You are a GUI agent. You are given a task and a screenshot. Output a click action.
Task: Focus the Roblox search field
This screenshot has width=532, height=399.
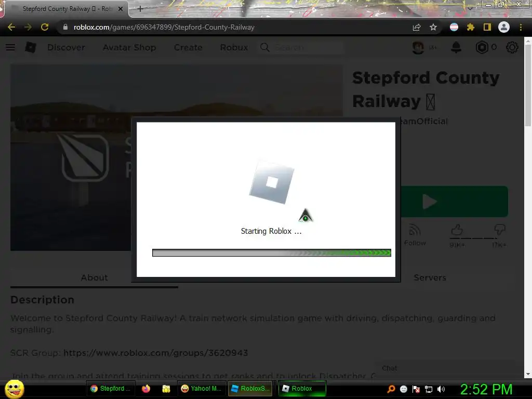(x=302, y=47)
